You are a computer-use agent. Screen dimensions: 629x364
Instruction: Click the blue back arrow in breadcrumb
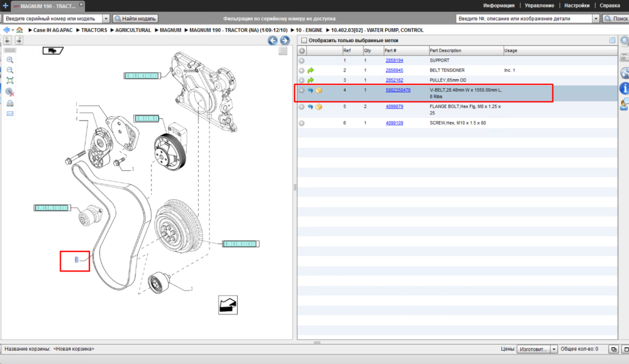point(6,30)
